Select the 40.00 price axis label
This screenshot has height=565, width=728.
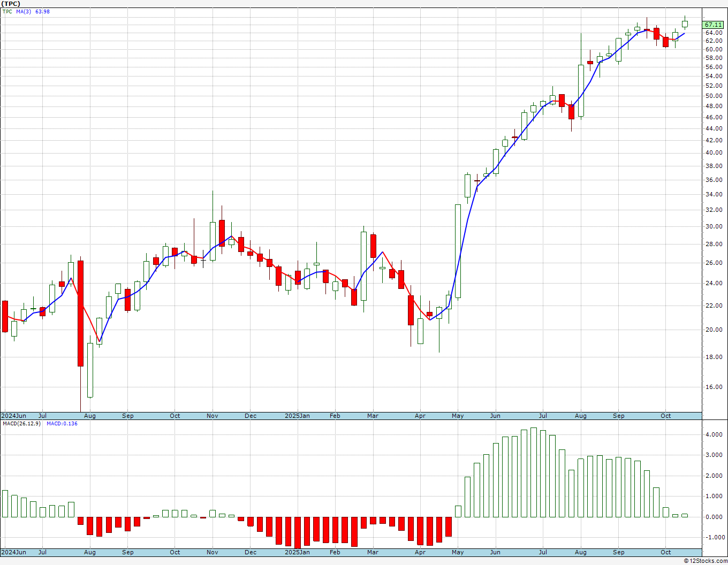click(714, 152)
